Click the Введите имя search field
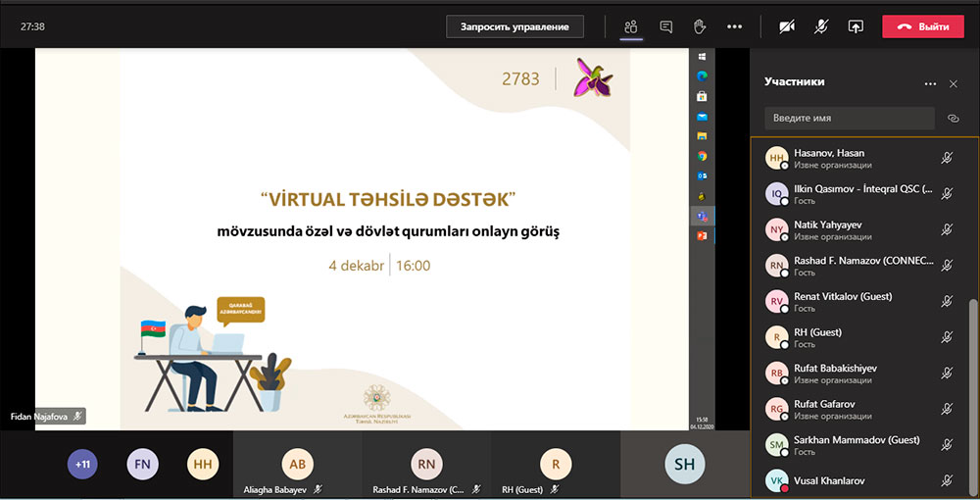Screen dimensions: 980x500 849,118
